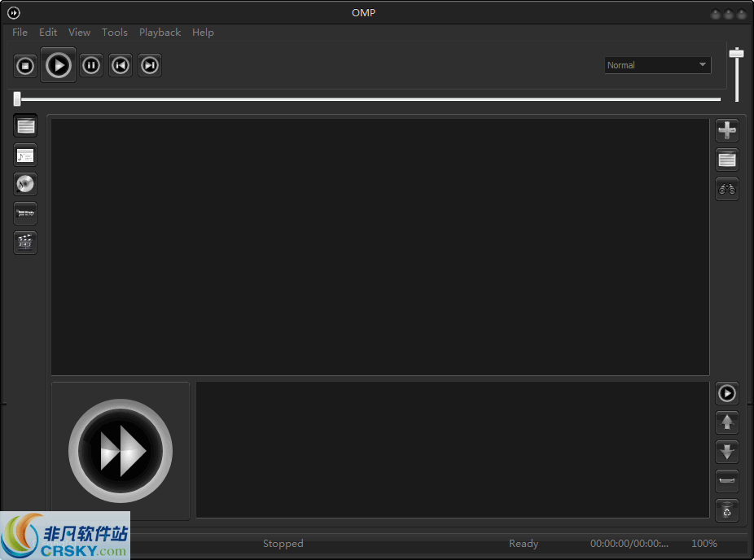This screenshot has width=754, height=560.
Task: Open the CD audio disc icon
Action: click(25, 184)
